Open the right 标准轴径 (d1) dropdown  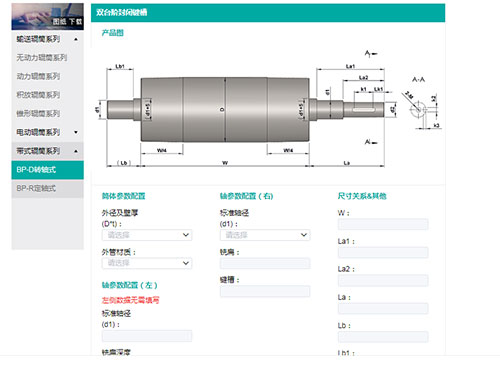(x=265, y=235)
